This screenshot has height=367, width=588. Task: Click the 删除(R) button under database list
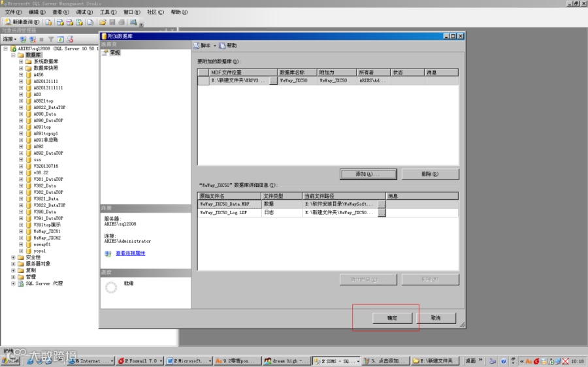430,174
